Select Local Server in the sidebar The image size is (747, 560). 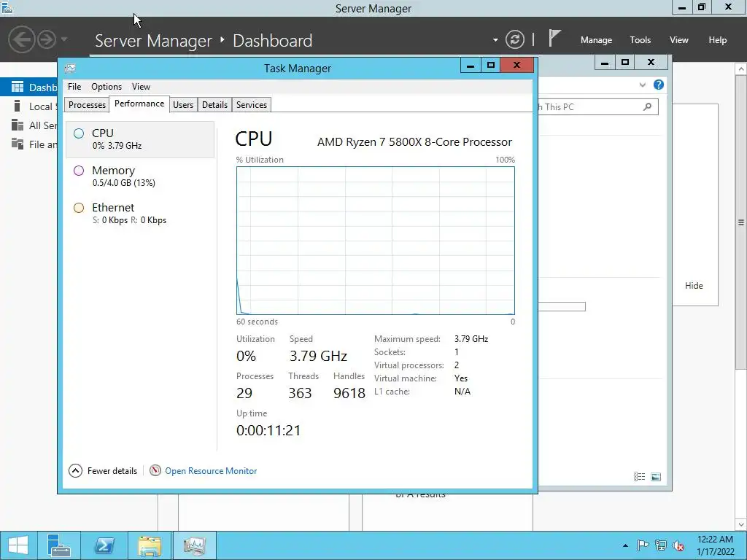[28, 106]
